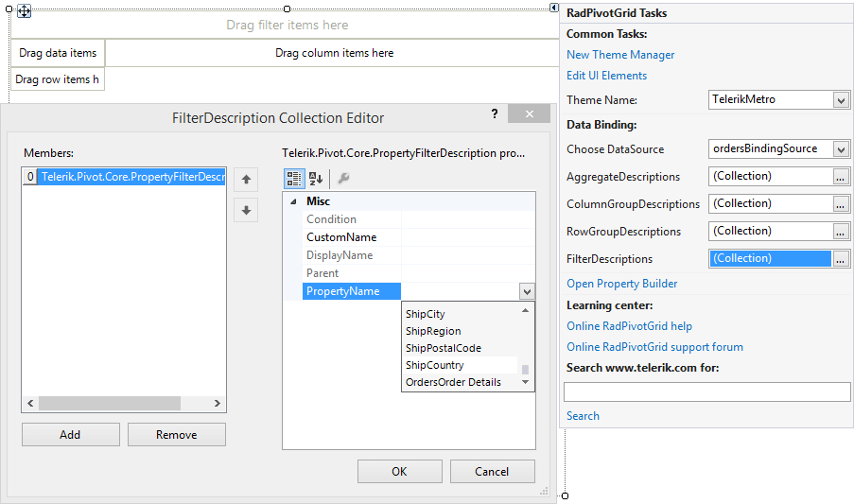Click the help question mark in editor title

(495, 113)
